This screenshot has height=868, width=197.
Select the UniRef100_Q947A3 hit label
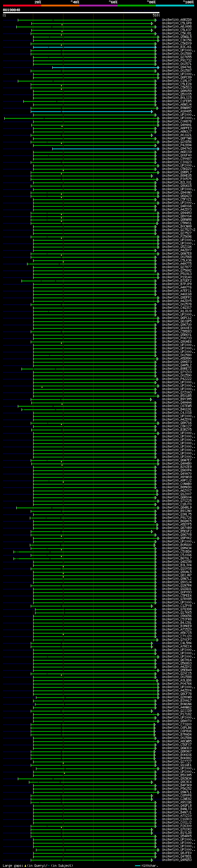[x=177, y=149]
